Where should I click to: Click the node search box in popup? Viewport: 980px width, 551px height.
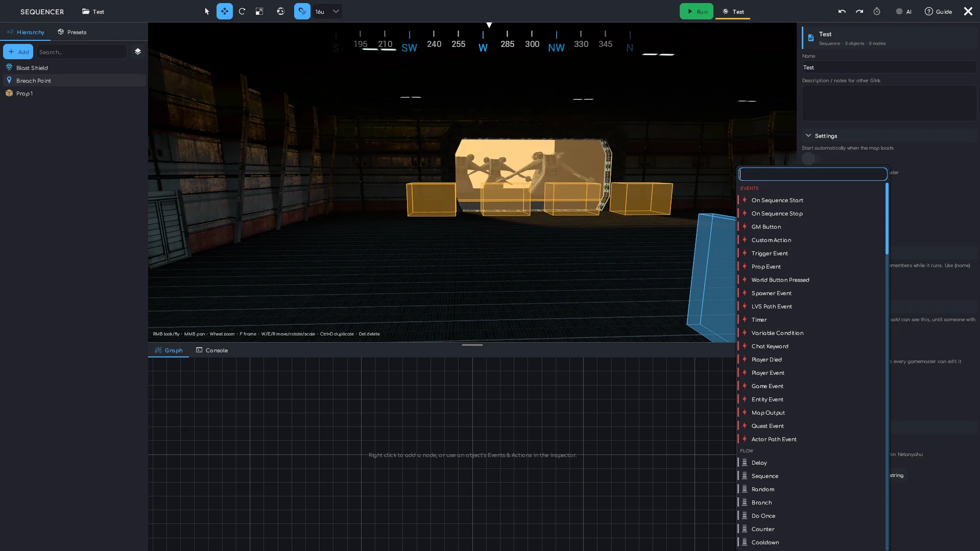(812, 174)
